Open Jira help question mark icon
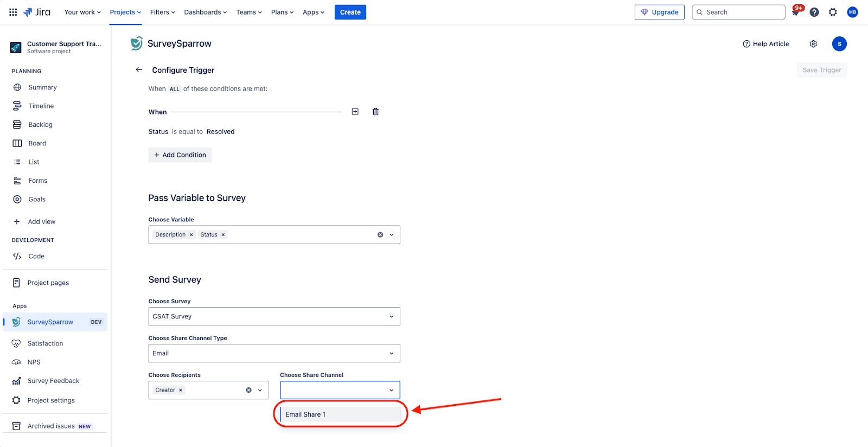The height and width of the screenshot is (447, 868). [x=814, y=12]
